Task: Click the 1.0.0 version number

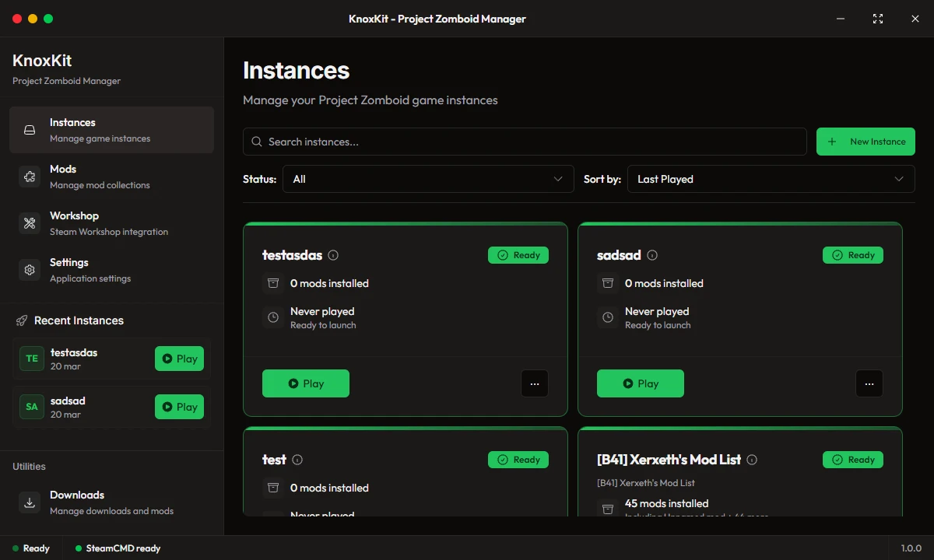Action: [911, 548]
